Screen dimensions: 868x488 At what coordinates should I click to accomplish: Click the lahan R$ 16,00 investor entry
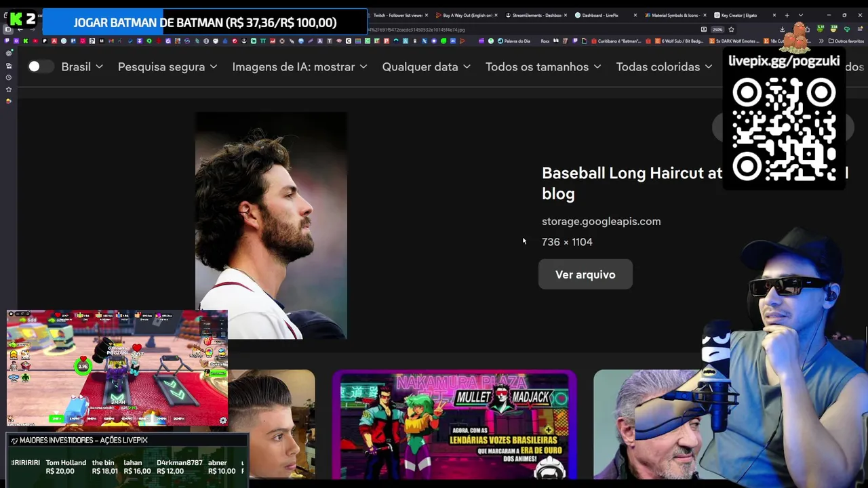137,467
